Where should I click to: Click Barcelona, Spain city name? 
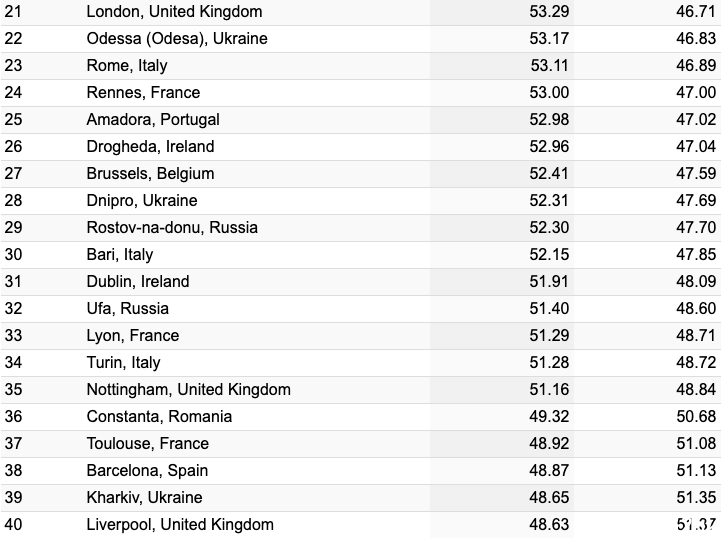coord(147,471)
